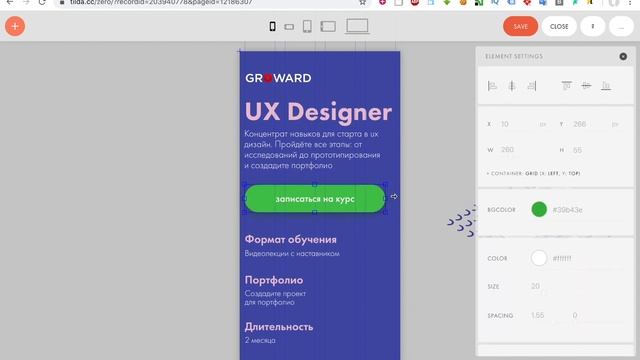Select the «Формат обучения» heading
The height and width of the screenshot is (360, 640).
(x=291, y=240)
